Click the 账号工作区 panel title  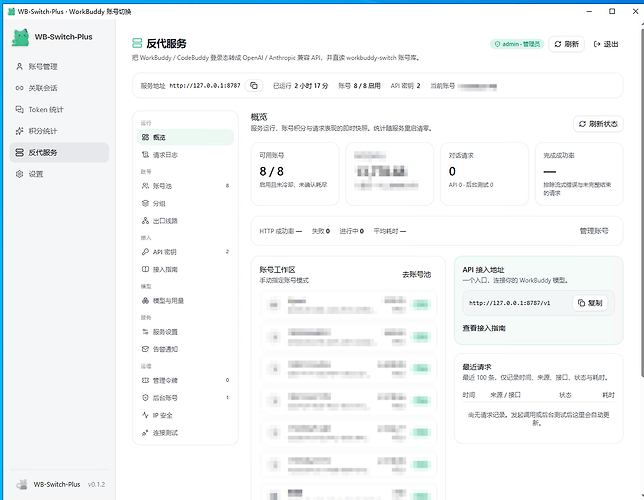277,270
